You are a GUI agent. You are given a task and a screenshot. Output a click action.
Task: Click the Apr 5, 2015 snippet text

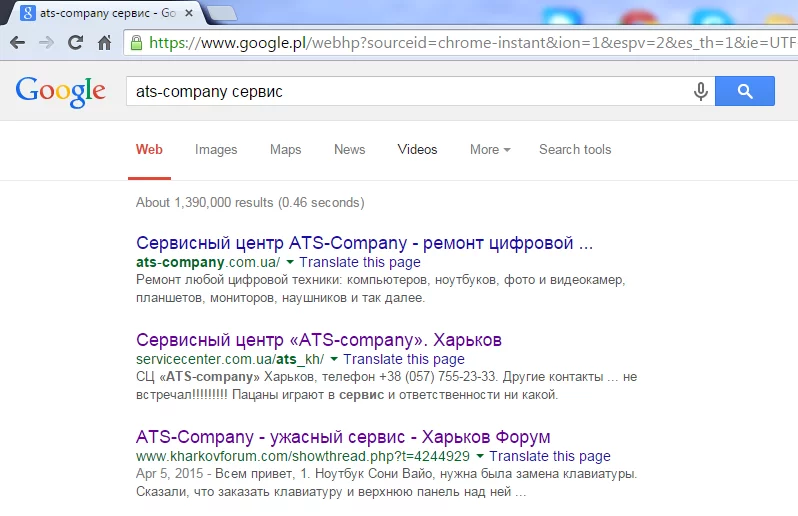[386, 482]
